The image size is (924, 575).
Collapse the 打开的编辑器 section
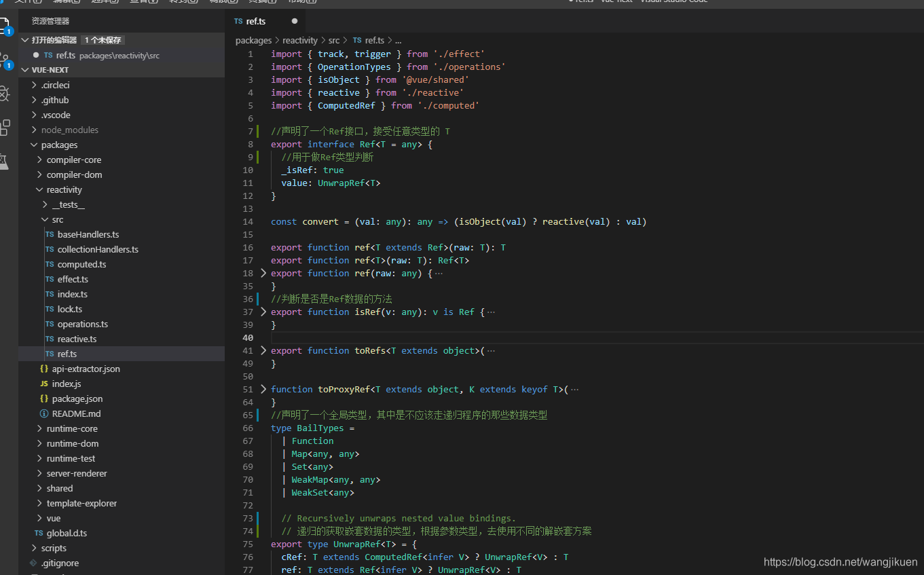(x=26, y=40)
